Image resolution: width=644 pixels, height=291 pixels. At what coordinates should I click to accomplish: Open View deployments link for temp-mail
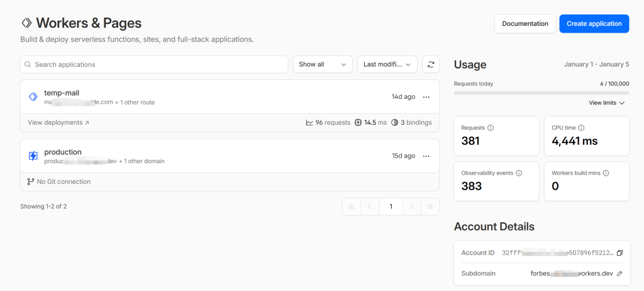(58, 122)
